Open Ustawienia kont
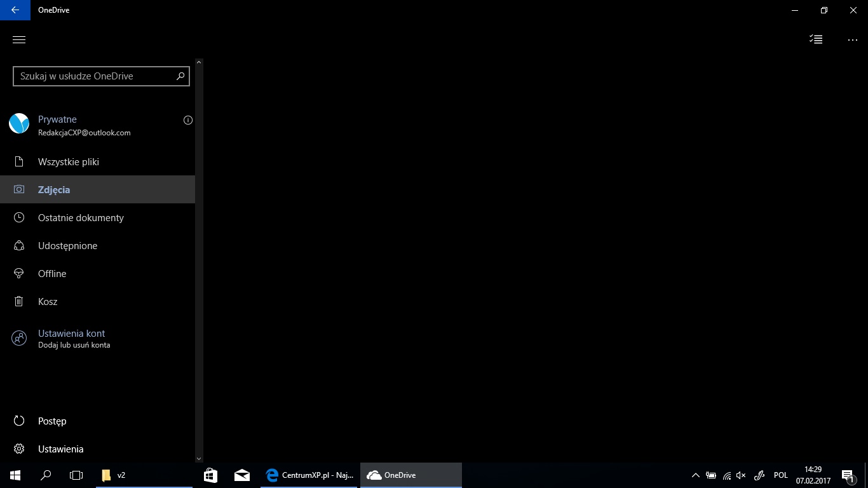Screen dimensions: 868x488 point(98,339)
